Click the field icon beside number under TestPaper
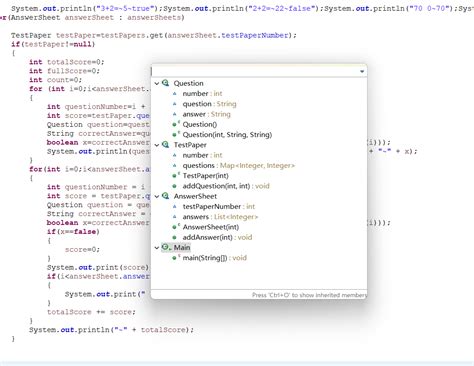474x366 pixels. pos(174,155)
